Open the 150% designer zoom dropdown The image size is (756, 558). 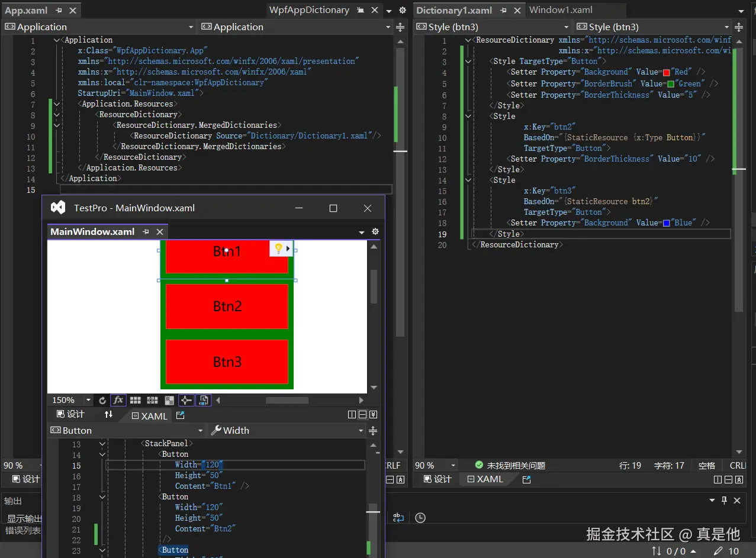pyautogui.click(x=88, y=401)
